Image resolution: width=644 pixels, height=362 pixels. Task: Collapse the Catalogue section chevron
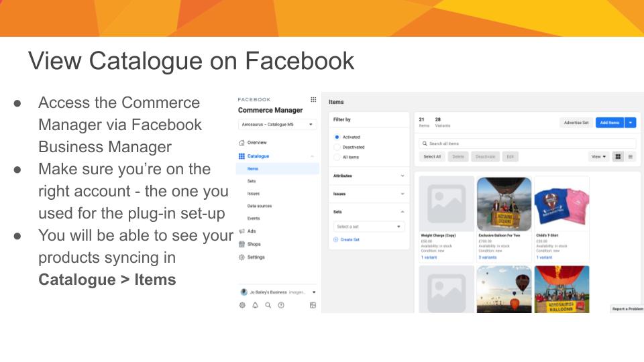coord(312,156)
